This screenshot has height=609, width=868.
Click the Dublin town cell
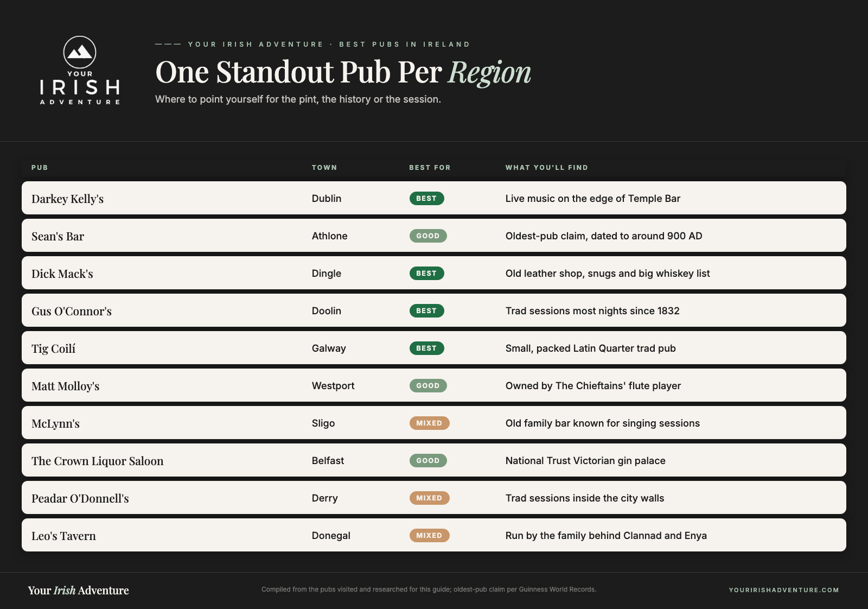coord(327,199)
